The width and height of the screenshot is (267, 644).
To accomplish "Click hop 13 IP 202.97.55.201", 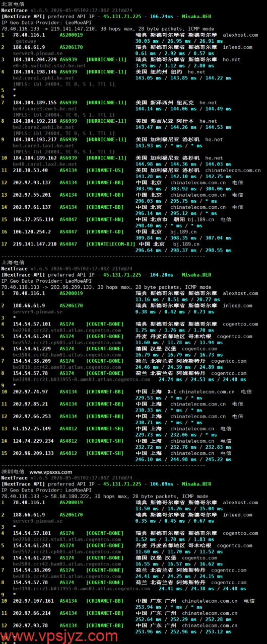I will pos(32,195).
